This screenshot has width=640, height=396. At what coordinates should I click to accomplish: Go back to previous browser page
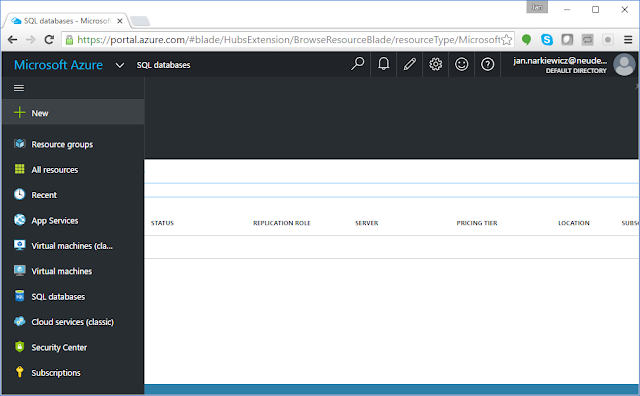13,40
